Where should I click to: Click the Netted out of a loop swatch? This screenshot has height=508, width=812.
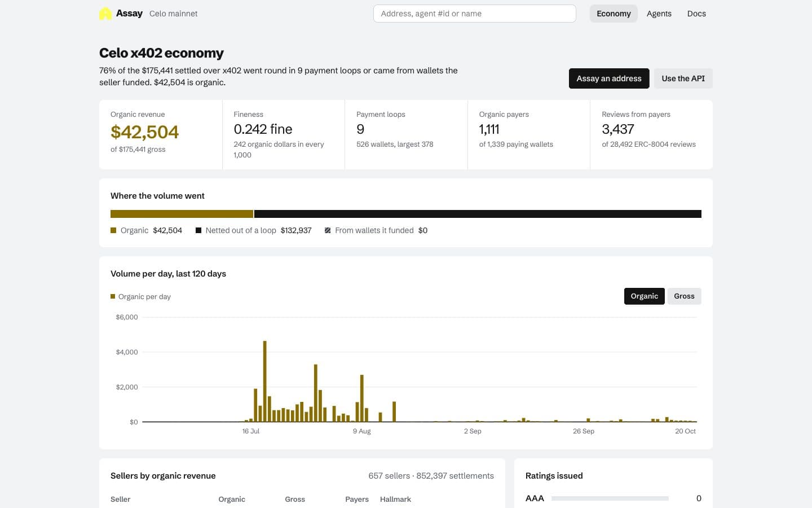tap(198, 230)
